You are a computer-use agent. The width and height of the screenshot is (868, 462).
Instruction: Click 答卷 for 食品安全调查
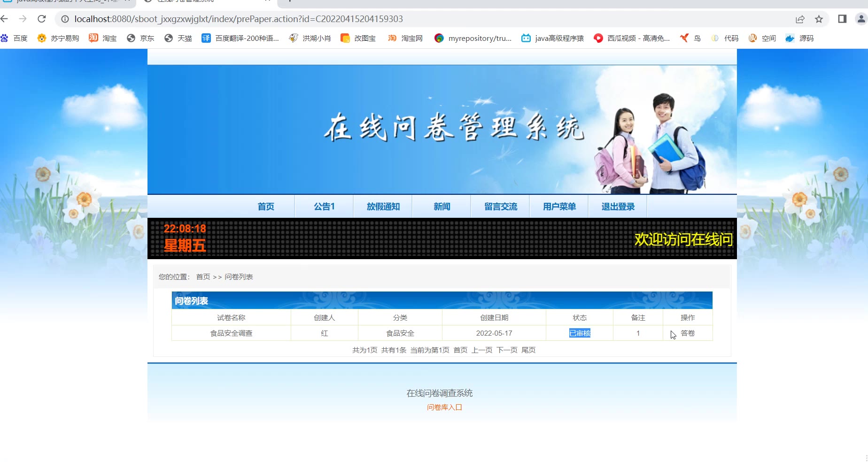[688, 333]
